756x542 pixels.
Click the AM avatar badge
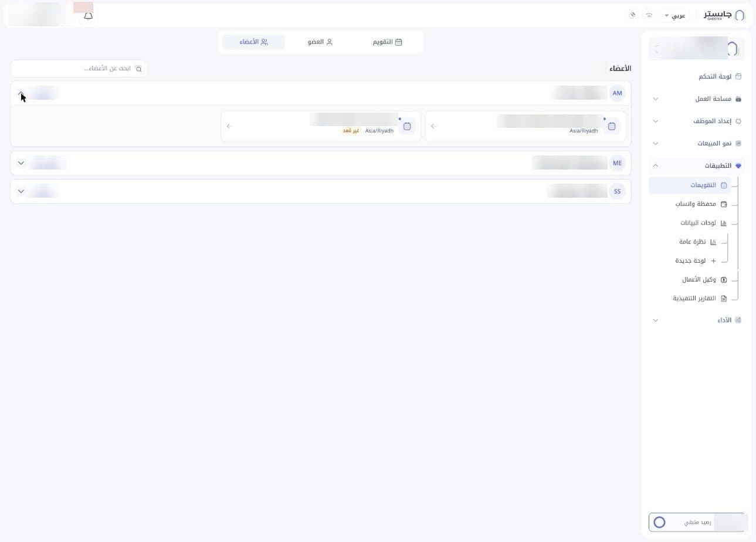click(x=617, y=93)
